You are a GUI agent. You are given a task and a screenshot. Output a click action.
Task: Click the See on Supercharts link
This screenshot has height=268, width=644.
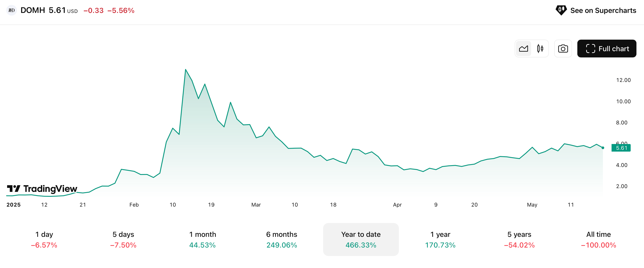point(603,10)
